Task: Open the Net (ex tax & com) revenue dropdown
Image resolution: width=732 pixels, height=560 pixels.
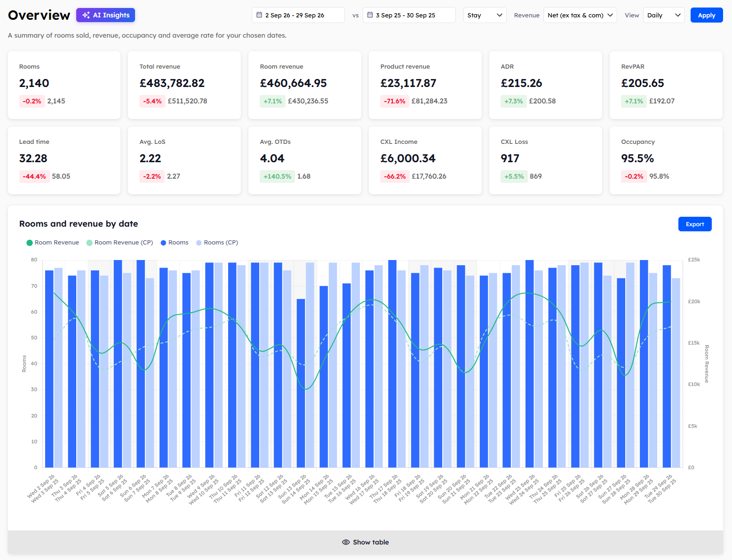Action: click(x=580, y=15)
